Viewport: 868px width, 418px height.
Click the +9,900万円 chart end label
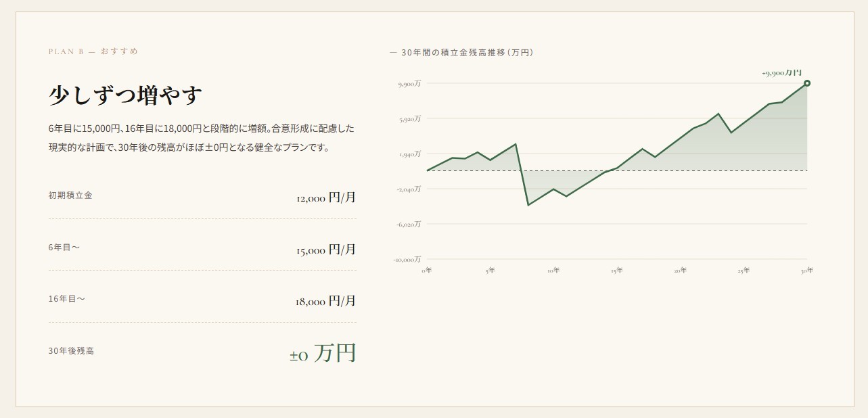781,72
